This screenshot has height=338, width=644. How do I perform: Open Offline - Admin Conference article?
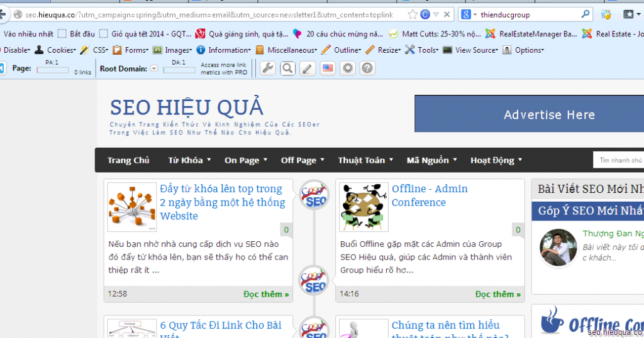[x=430, y=195]
